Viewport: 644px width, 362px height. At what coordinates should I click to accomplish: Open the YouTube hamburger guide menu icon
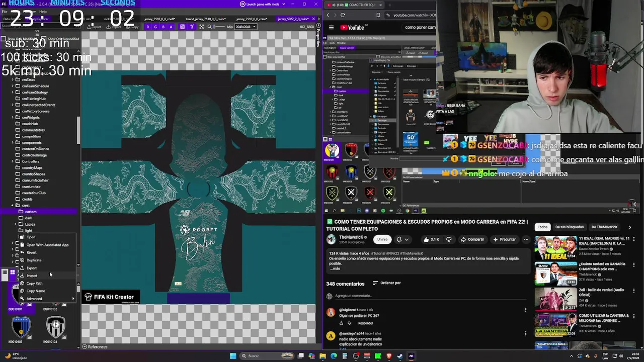pos(331,28)
